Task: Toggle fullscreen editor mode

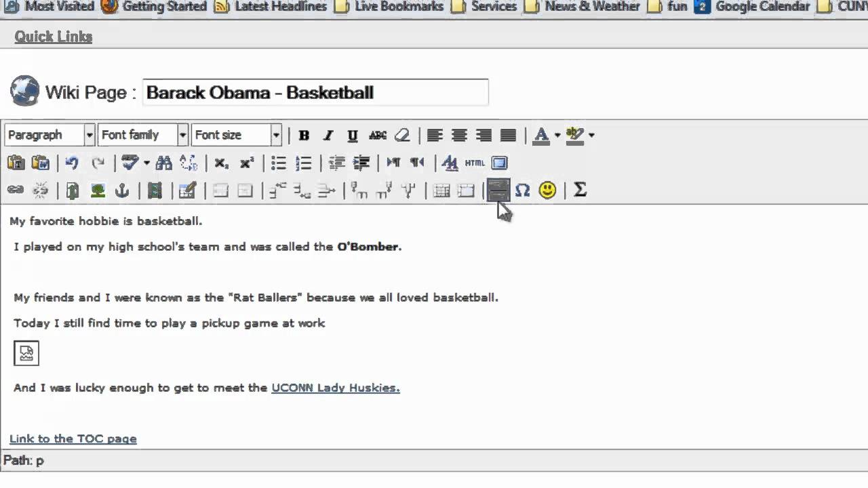Action: [499, 163]
